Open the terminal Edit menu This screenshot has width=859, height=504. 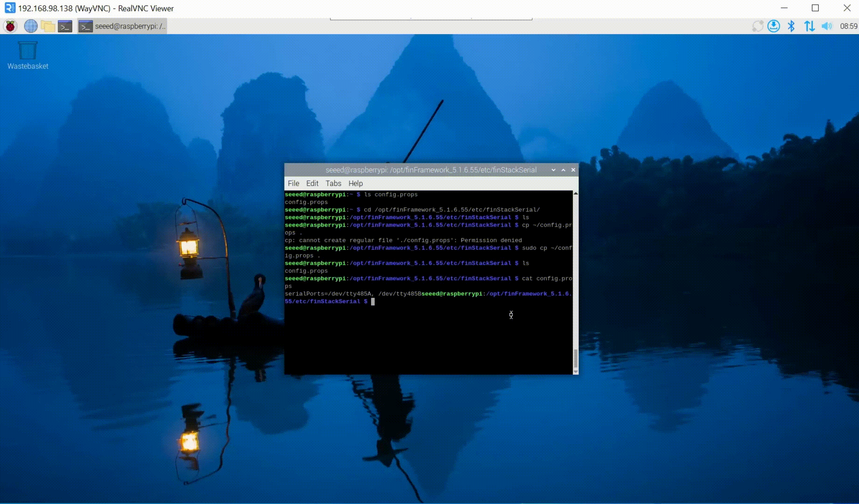312,183
